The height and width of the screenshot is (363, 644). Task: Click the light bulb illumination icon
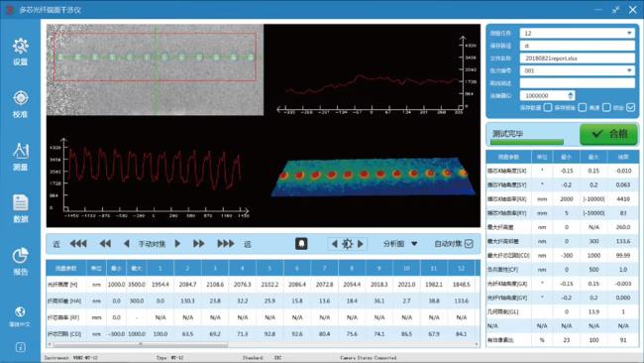click(x=301, y=244)
